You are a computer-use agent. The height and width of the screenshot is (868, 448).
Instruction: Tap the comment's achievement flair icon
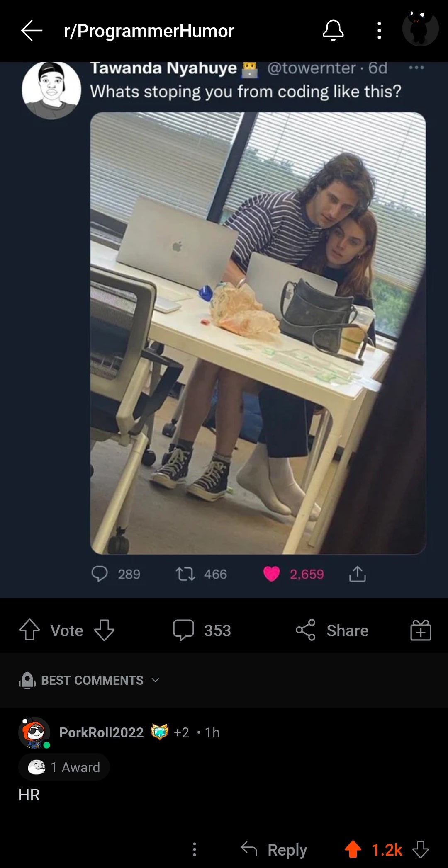tap(160, 732)
